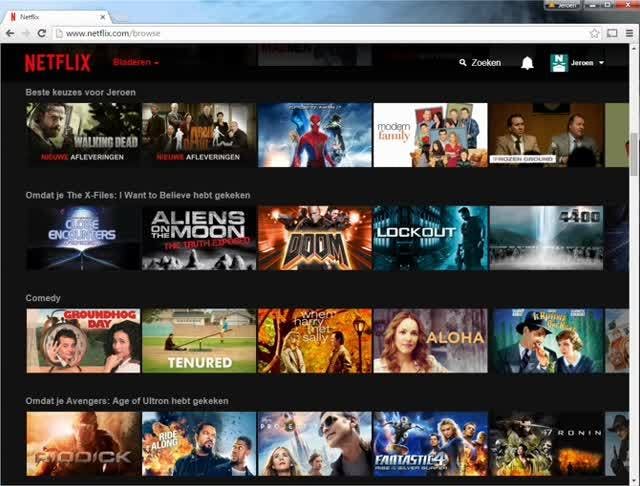
Task: Open the Riddick thumbnail
Action: coord(83,444)
